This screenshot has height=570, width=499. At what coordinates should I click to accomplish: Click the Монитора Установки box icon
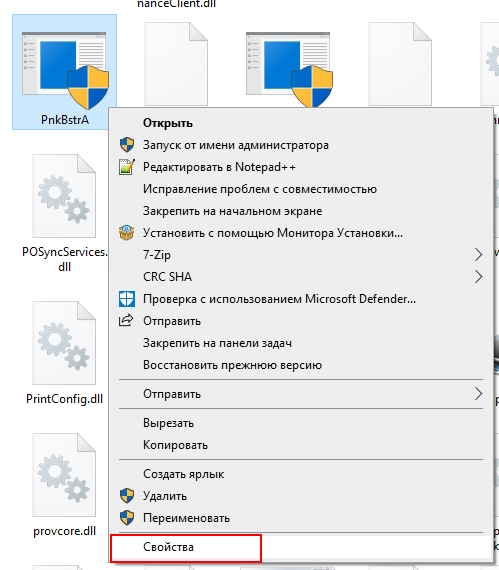point(127,233)
